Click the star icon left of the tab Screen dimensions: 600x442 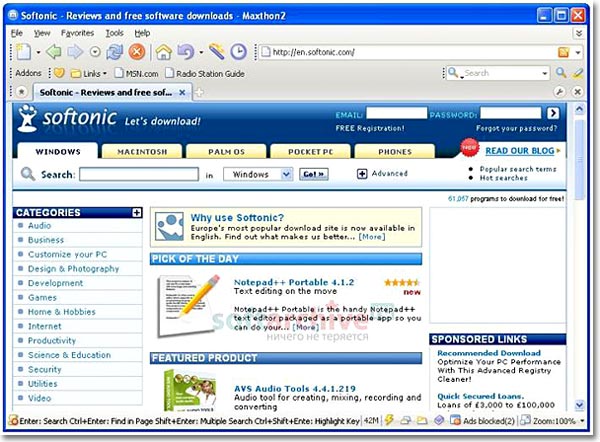(x=22, y=92)
